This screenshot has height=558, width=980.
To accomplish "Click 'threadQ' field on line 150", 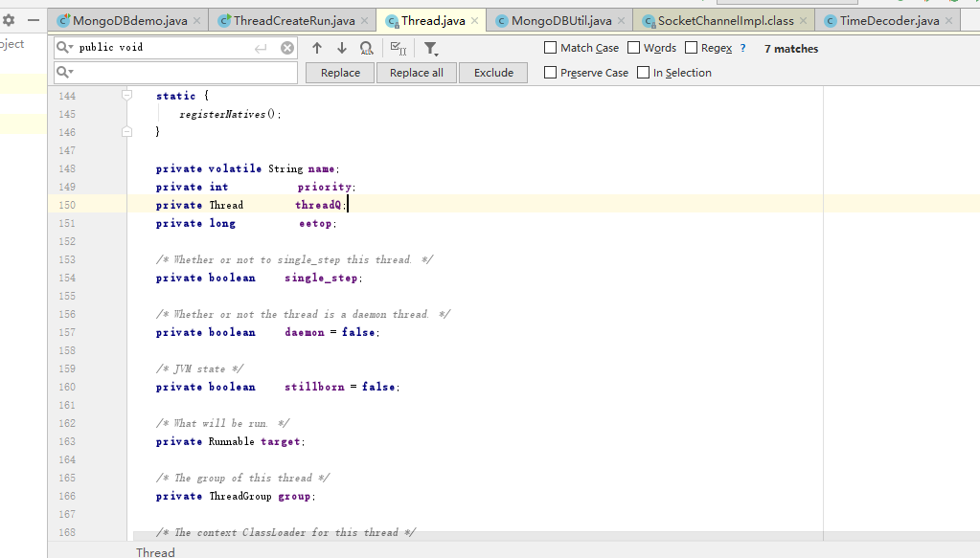I will [318, 205].
